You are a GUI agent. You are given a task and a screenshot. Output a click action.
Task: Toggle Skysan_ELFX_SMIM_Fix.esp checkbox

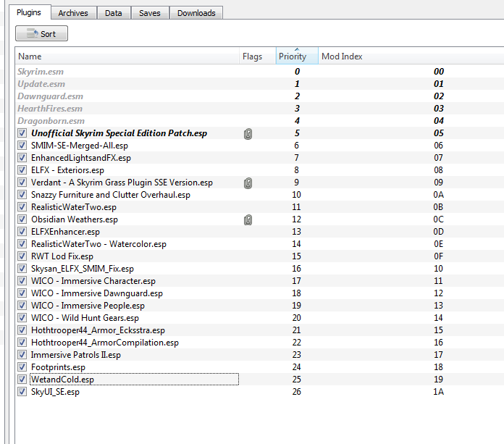click(x=22, y=269)
